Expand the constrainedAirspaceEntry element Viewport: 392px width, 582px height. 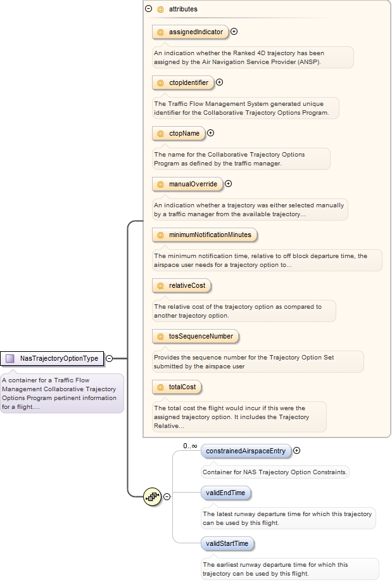coord(296,451)
